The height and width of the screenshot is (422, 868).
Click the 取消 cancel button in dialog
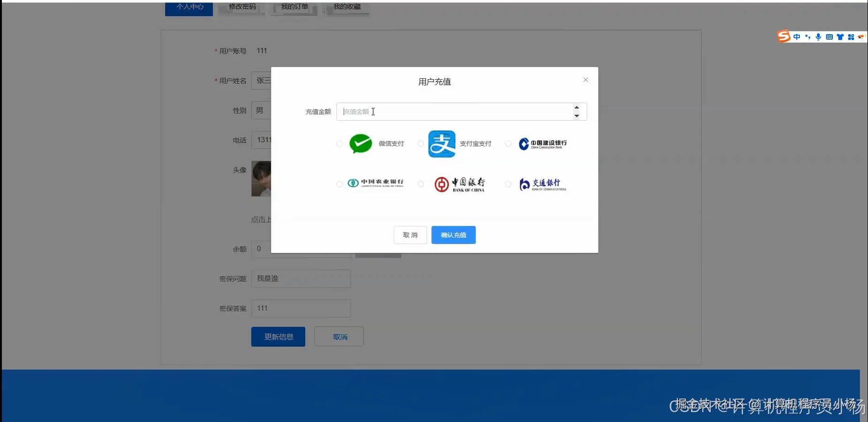coord(410,234)
